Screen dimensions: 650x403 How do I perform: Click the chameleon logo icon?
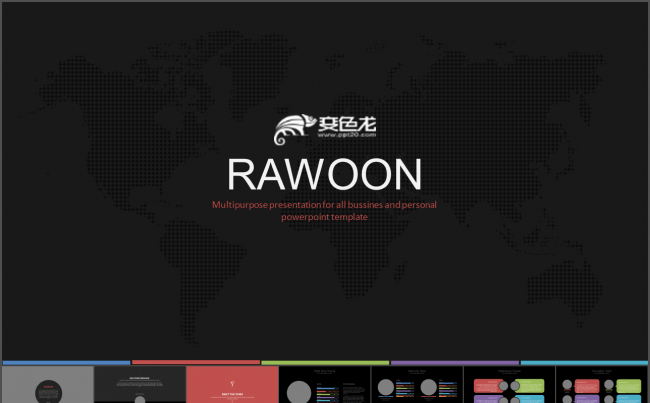tap(295, 129)
